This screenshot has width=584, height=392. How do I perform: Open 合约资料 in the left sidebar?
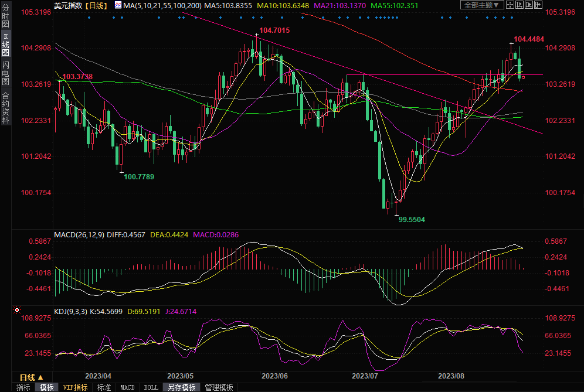(x=5, y=108)
